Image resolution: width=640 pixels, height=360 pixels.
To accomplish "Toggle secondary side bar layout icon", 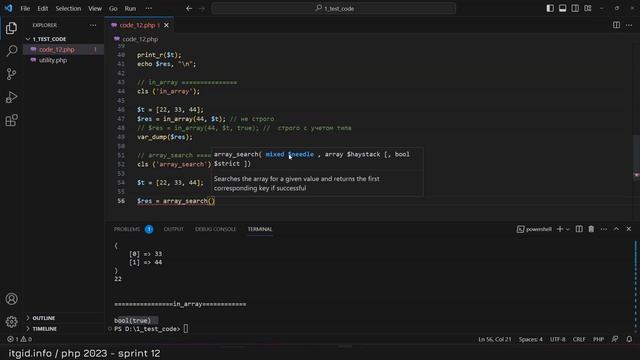I will click(575, 8).
